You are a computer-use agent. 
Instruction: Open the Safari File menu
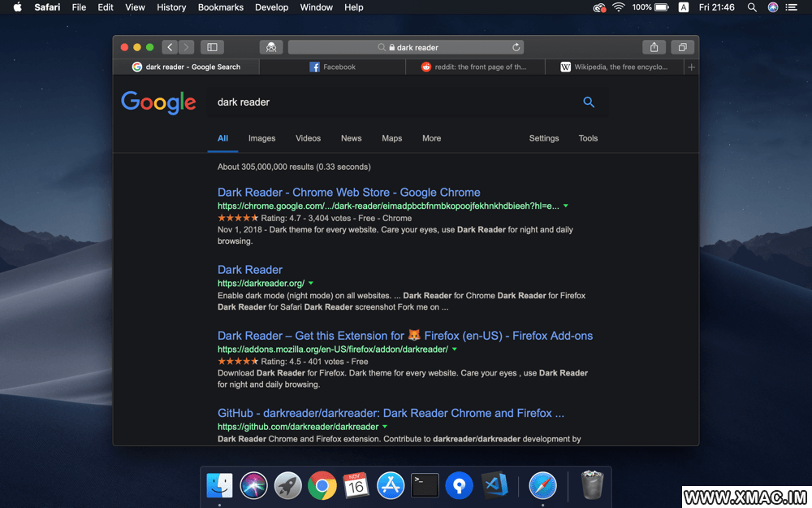tap(79, 7)
